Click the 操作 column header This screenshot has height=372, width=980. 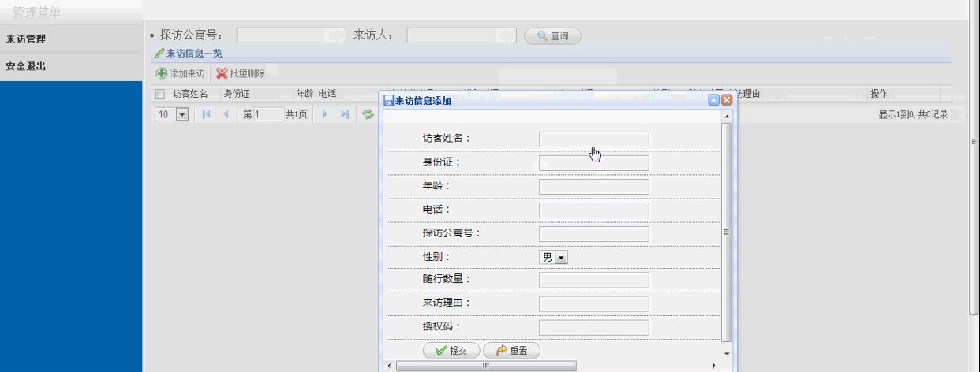pyautogui.click(x=878, y=95)
